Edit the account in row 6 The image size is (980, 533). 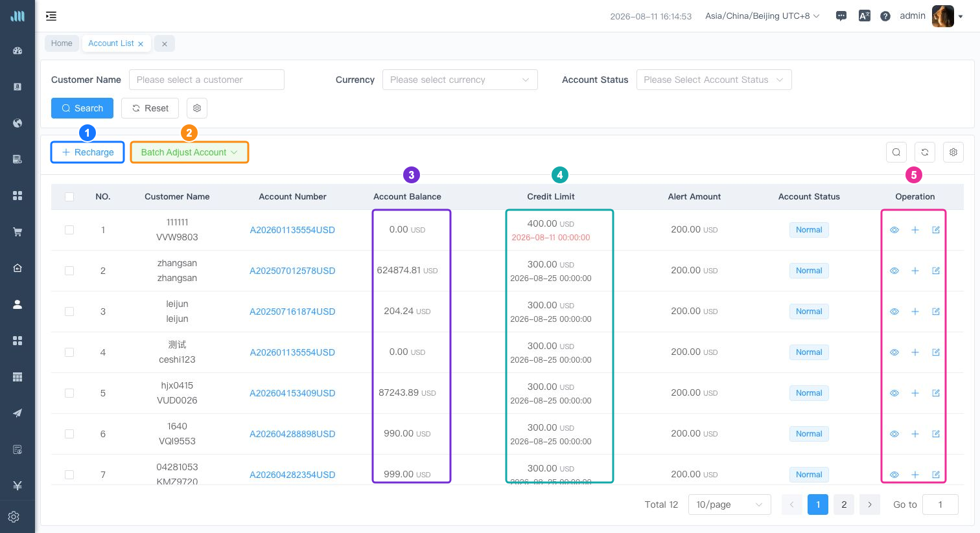(x=936, y=434)
